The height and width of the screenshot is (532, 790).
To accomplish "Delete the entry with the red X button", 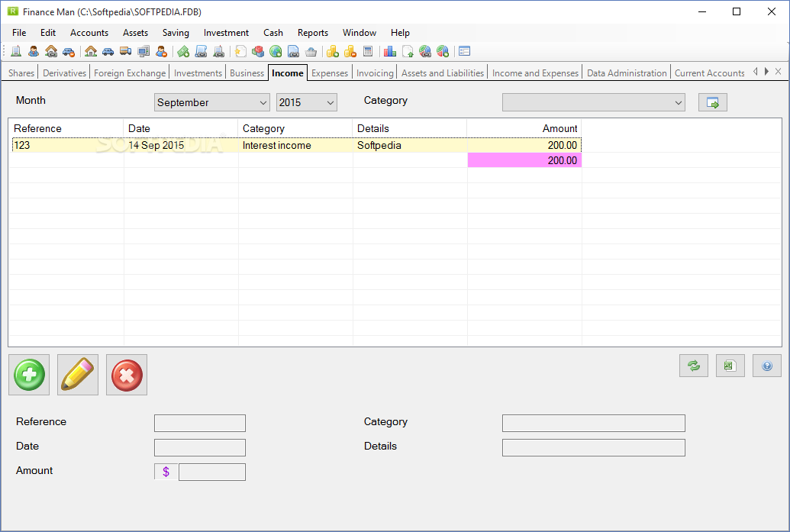I will coord(127,375).
